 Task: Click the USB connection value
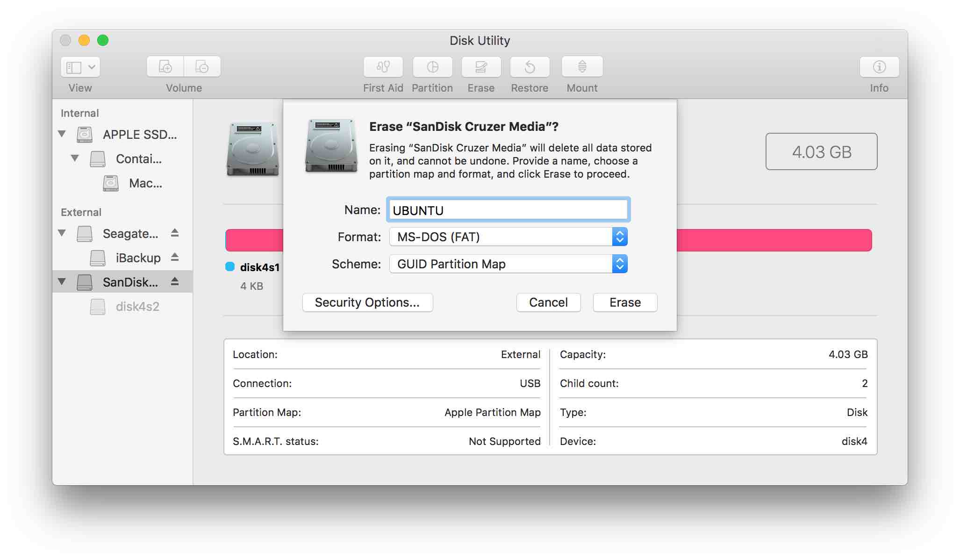click(530, 383)
